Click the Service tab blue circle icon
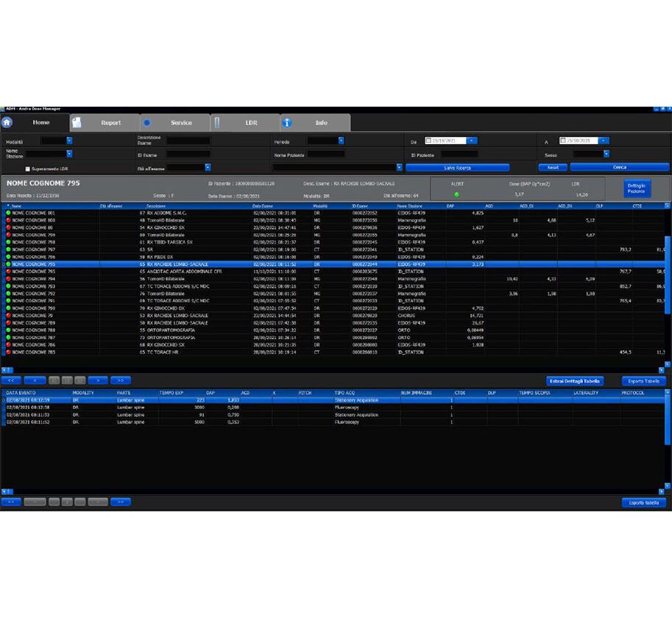This screenshot has width=672, height=618. [146, 123]
